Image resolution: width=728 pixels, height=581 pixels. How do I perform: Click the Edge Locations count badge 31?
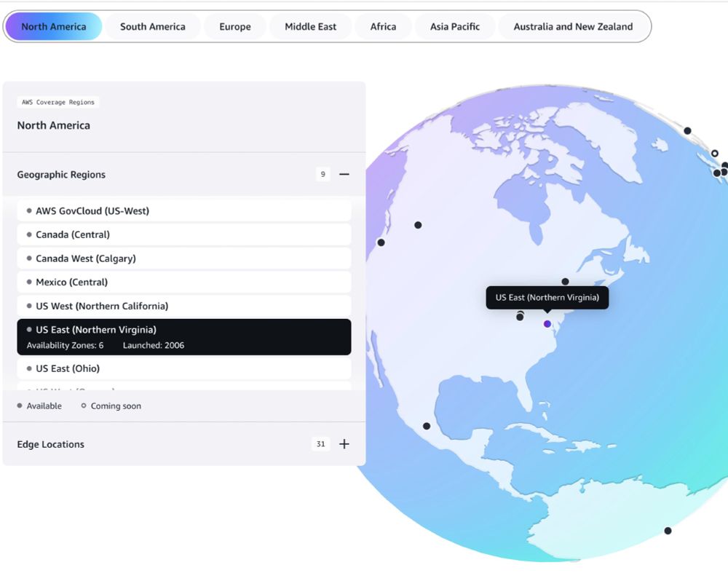(320, 444)
